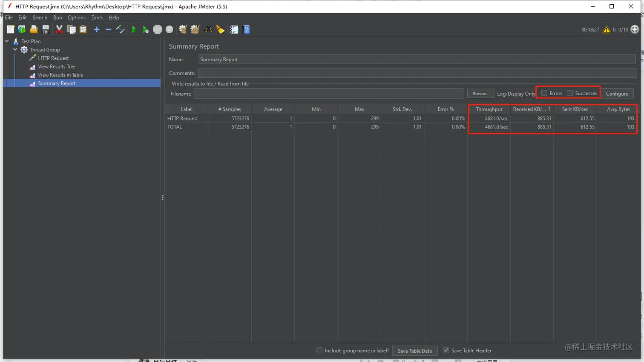The image size is (644, 362).
Task: Click the Paste clipboard icon
Action: click(x=83, y=29)
